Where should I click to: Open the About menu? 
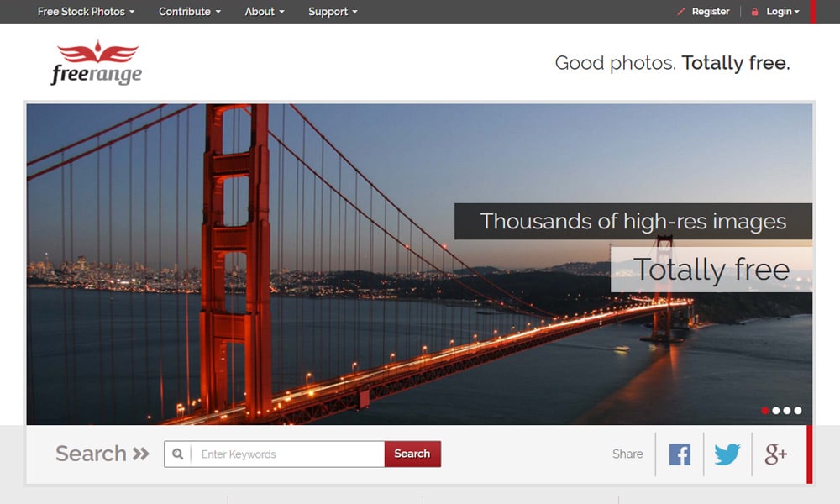pos(265,12)
